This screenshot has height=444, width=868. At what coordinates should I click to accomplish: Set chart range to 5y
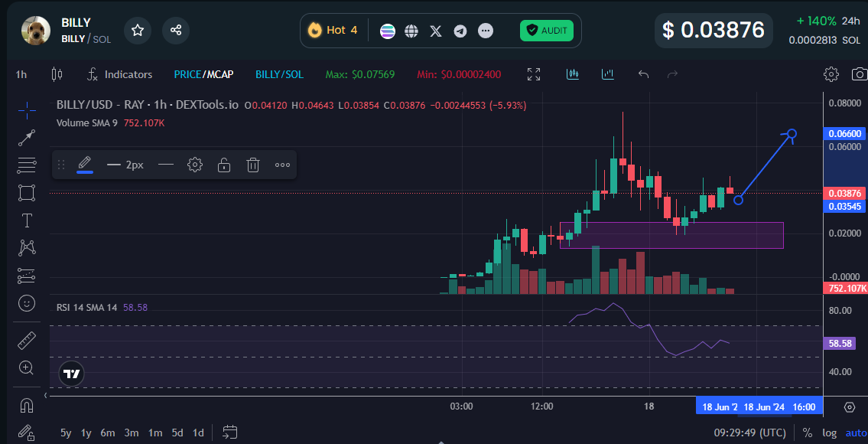point(66,433)
